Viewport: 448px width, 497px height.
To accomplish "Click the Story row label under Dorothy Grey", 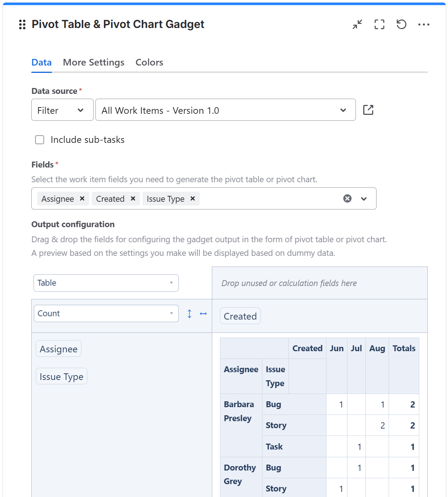I will [x=294, y=488].
